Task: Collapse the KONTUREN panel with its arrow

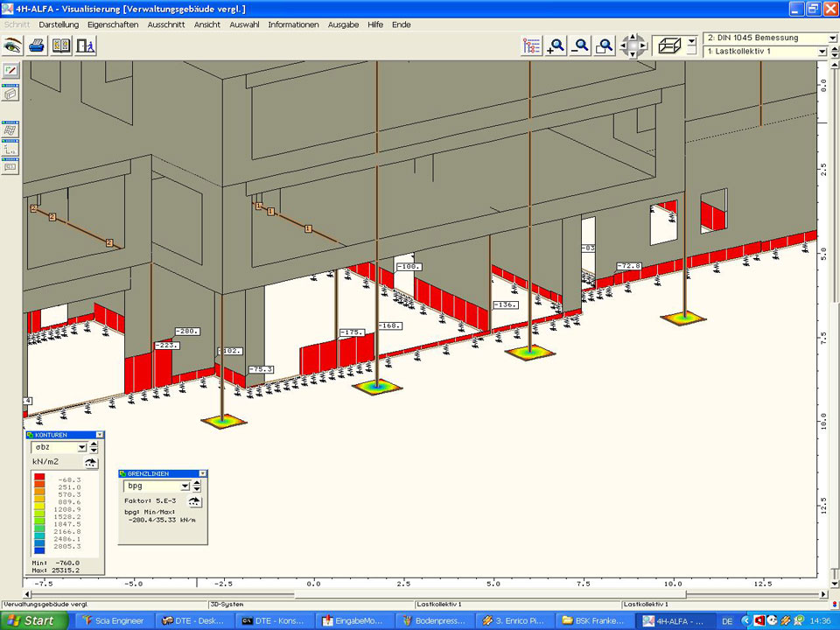Action: coord(100,435)
